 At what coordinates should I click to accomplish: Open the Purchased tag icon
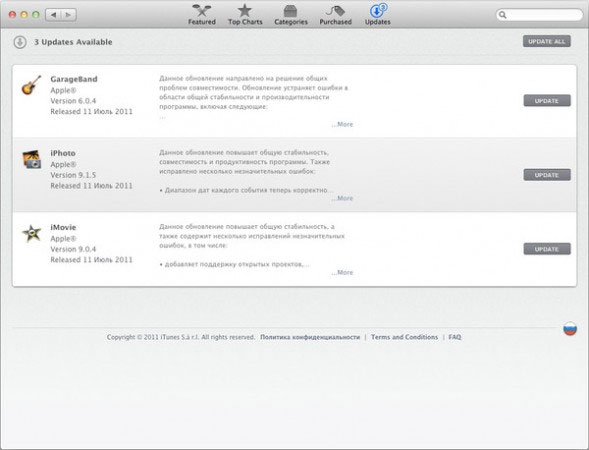click(x=335, y=11)
